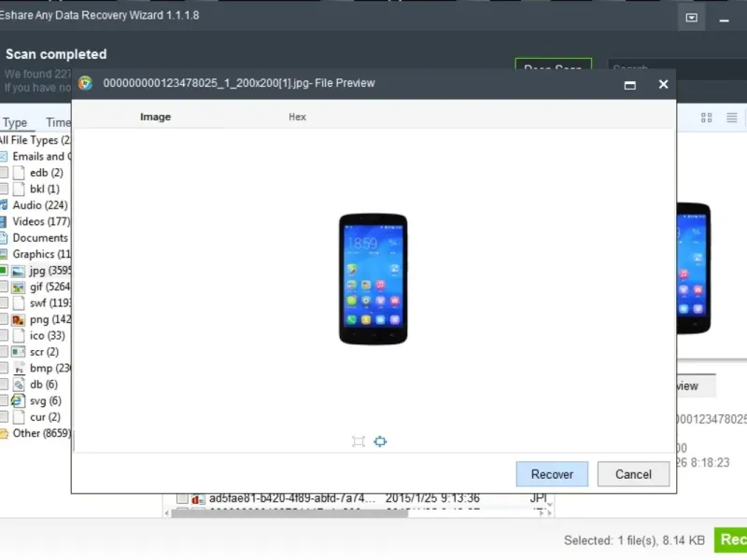The height and width of the screenshot is (560, 747).
Task: Open the Time tab in main window
Action: [58, 122]
